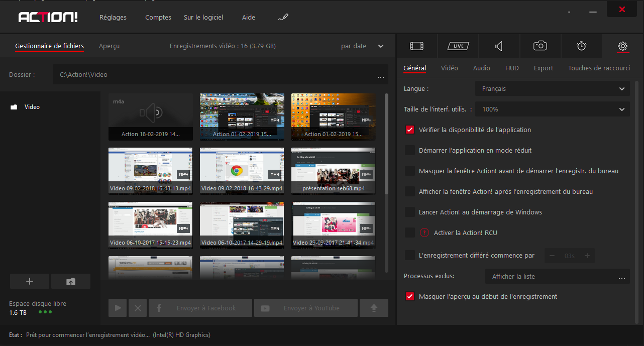
Task: Delete selected recording with X button
Action: 138,308
